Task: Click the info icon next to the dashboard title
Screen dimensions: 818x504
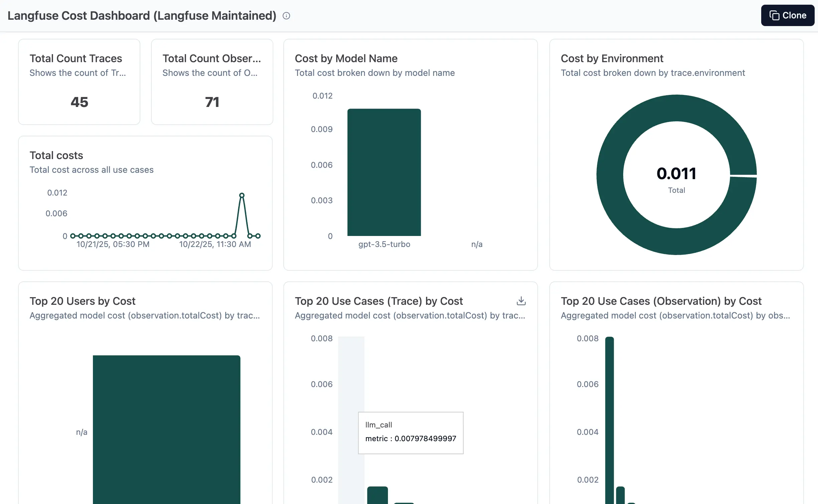Action: click(286, 16)
